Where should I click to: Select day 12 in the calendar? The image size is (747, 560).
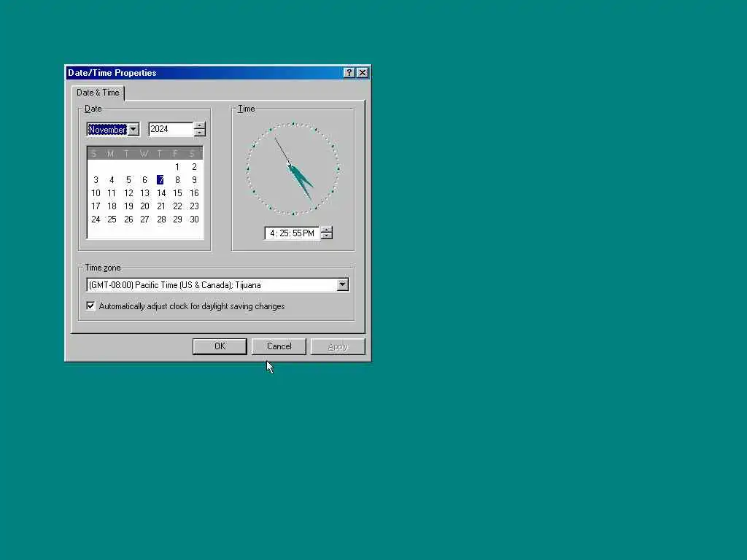128,192
